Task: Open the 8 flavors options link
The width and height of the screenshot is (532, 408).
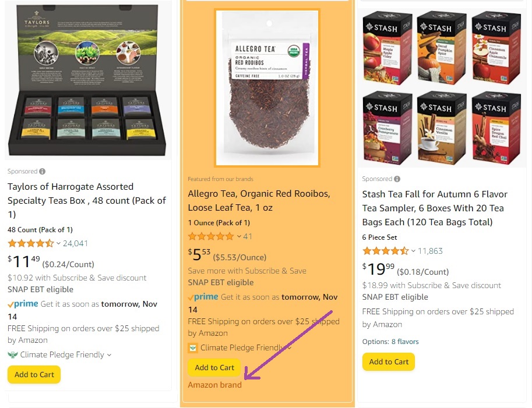Action: 405,342
